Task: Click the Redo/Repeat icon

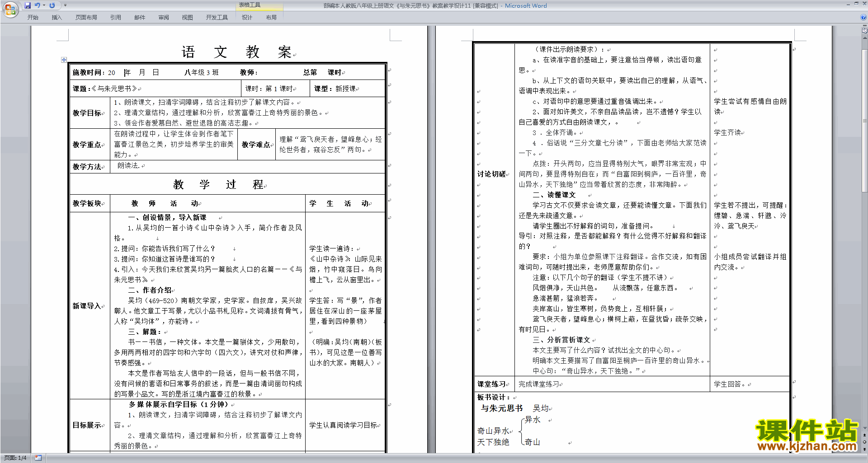Action: [x=52, y=5]
